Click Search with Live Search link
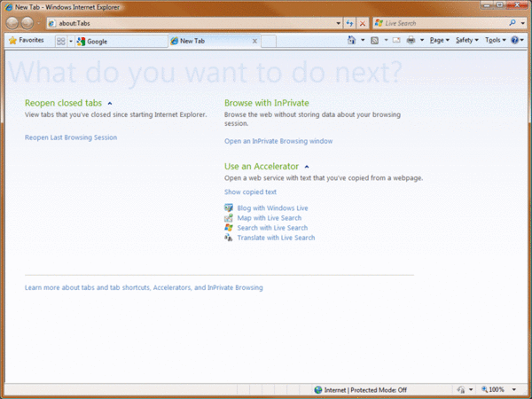The width and height of the screenshot is (532, 399). pyautogui.click(x=272, y=228)
